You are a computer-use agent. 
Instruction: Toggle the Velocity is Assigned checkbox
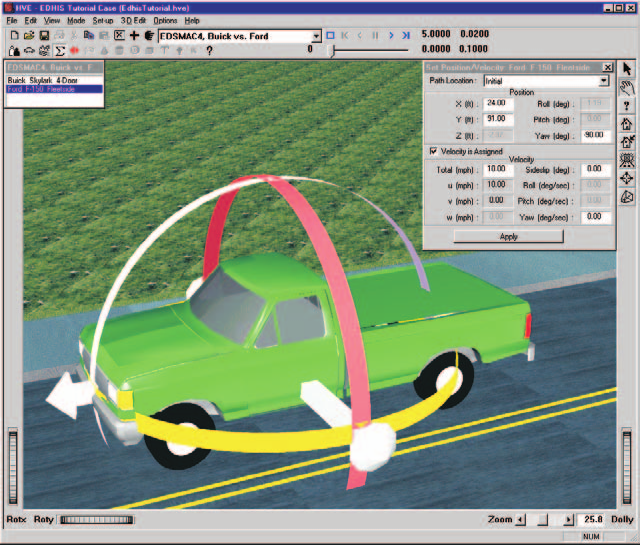pos(433,151)
